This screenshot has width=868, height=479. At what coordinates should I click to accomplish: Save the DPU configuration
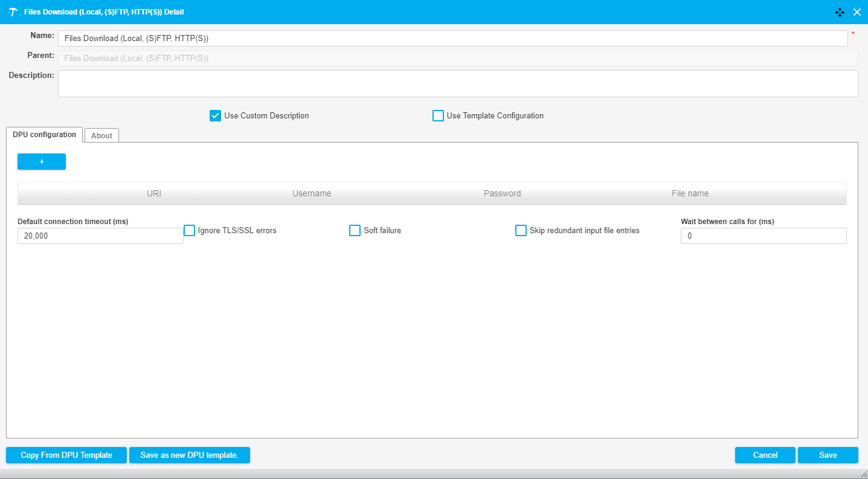(x=828, y=455)
